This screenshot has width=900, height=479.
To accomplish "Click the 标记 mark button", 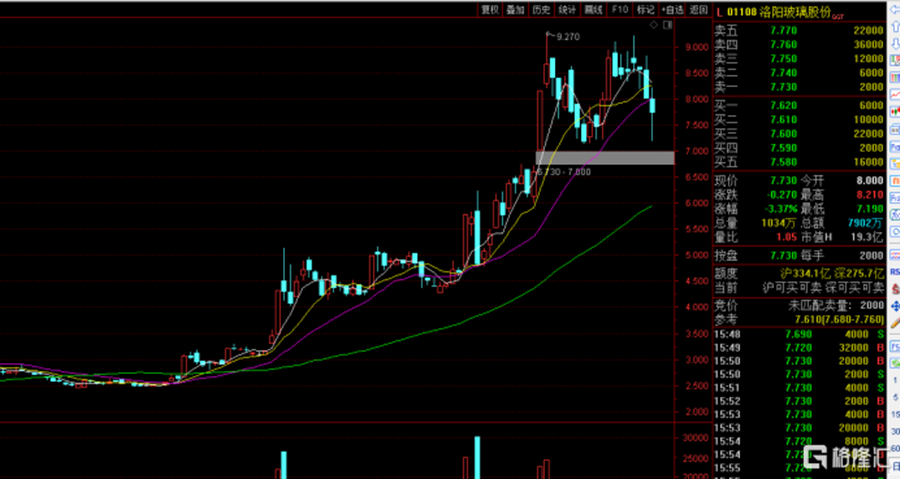I will (x=645, y=9).
